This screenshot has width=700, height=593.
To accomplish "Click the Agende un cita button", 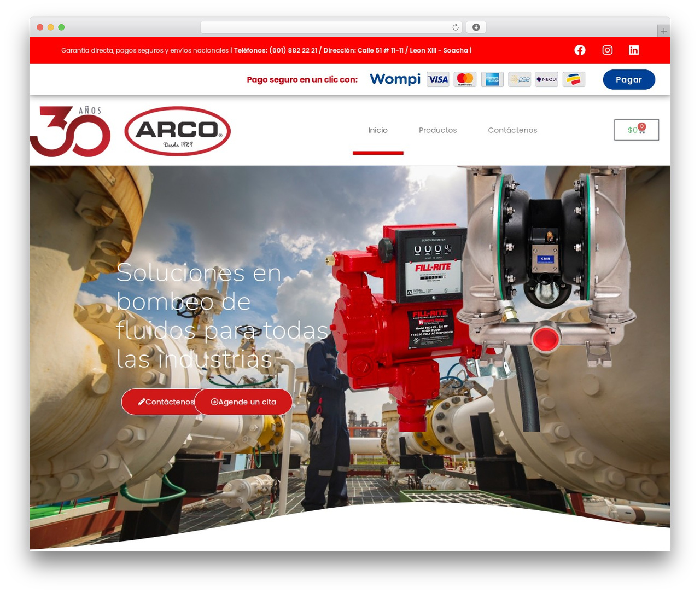I will [243, 402].
